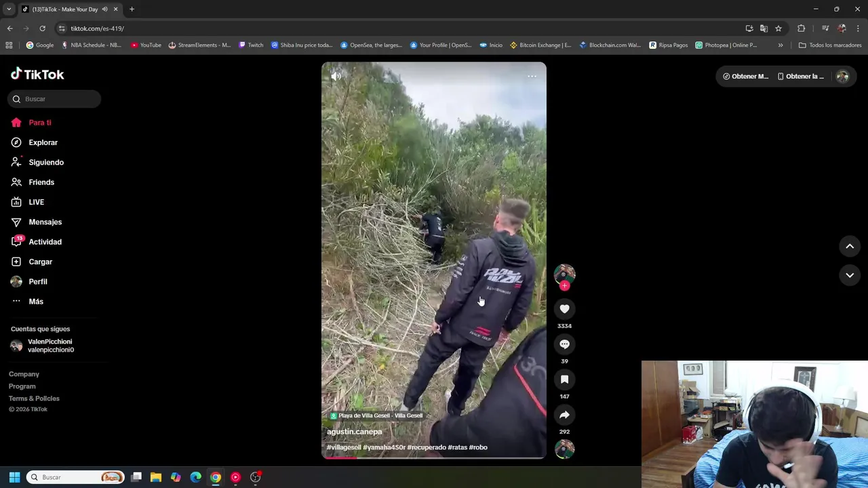Click the Obtener M... button
The width and height of the screenshot is (868, 488).
click(745, 77)
